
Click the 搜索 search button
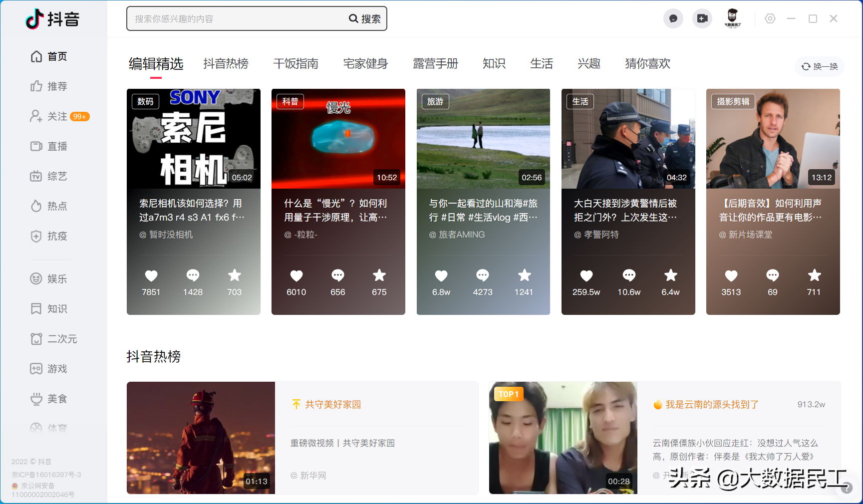point(365,18)
